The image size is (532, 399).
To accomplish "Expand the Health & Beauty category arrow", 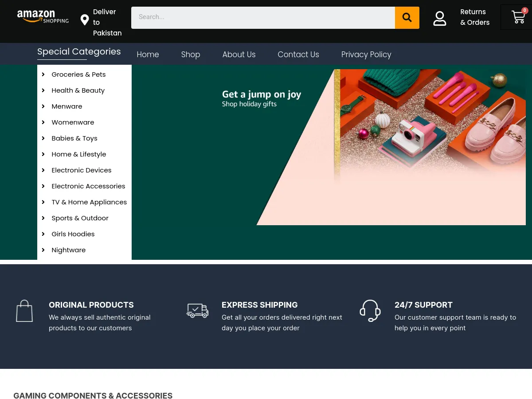I will pyautogui.click(x=43, y=90).
